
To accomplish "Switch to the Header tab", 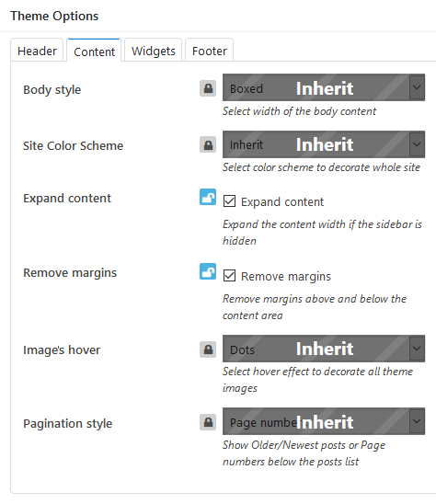I will pyautogui.click(x=37, y=51).
